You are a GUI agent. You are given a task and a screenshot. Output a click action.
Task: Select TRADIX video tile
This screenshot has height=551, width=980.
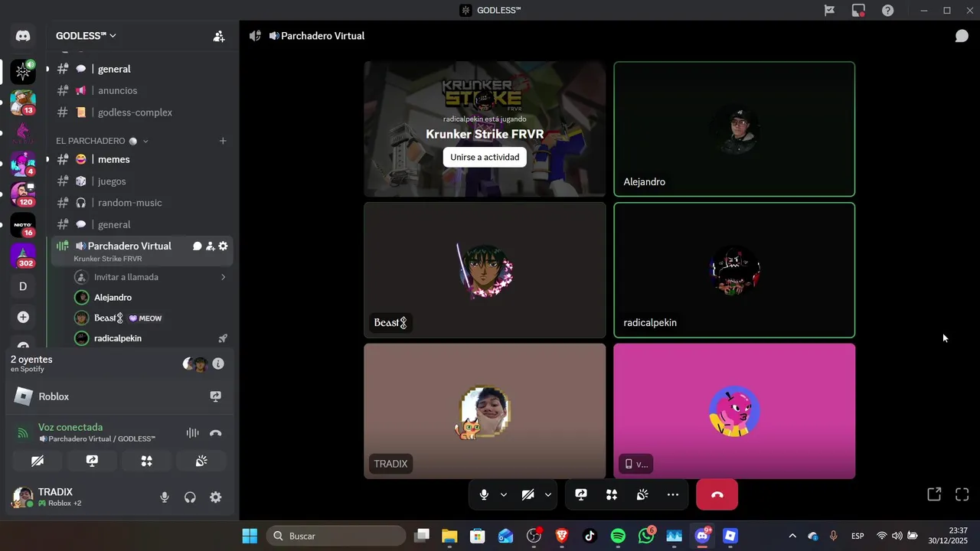tap(485, 411)
